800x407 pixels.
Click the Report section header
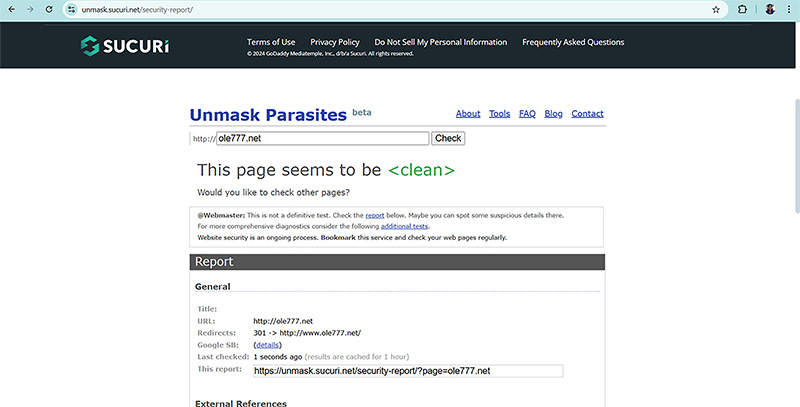tap(397, 262)
